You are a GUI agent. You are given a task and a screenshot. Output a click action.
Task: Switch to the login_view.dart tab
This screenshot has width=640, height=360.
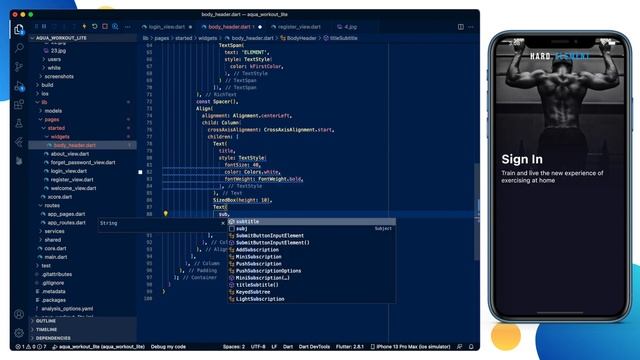(x=167, y=27)
